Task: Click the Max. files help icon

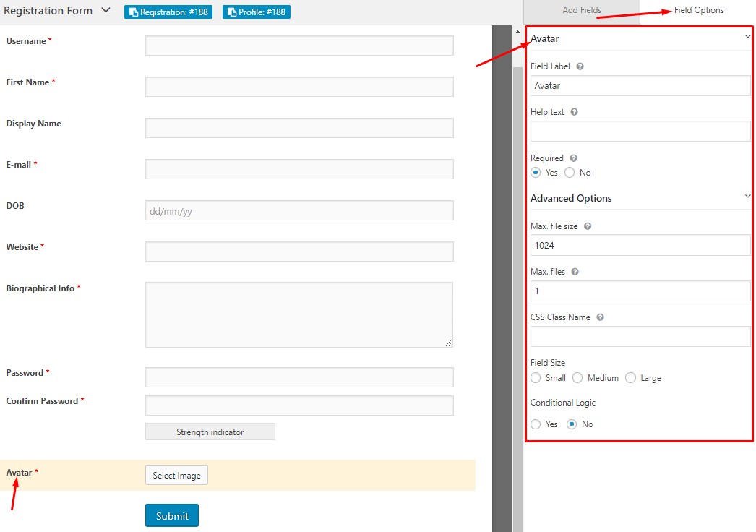Action: 575,272
